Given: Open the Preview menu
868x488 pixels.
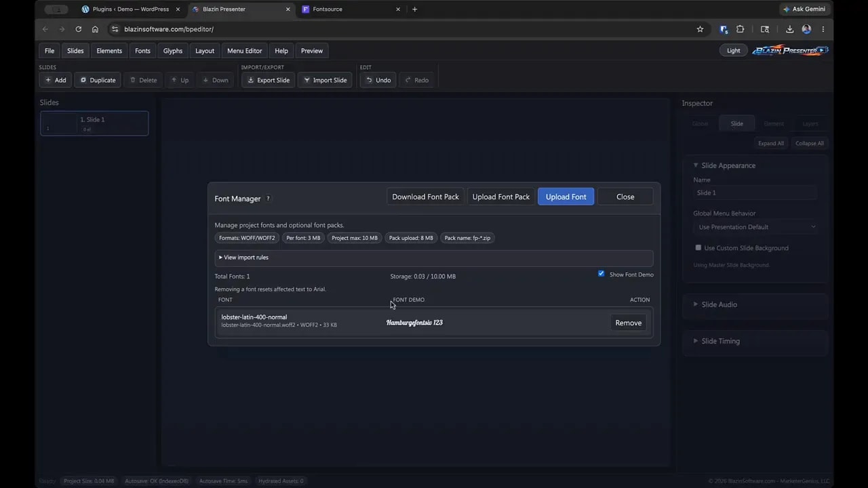Looking at the screenshot, I should click(312, 51).
